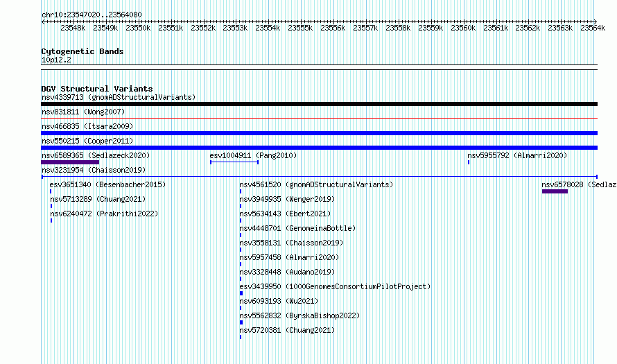Click esv3651340 (Besenbacher2015) label
This screenshot has height=364, width=617.
108,184
